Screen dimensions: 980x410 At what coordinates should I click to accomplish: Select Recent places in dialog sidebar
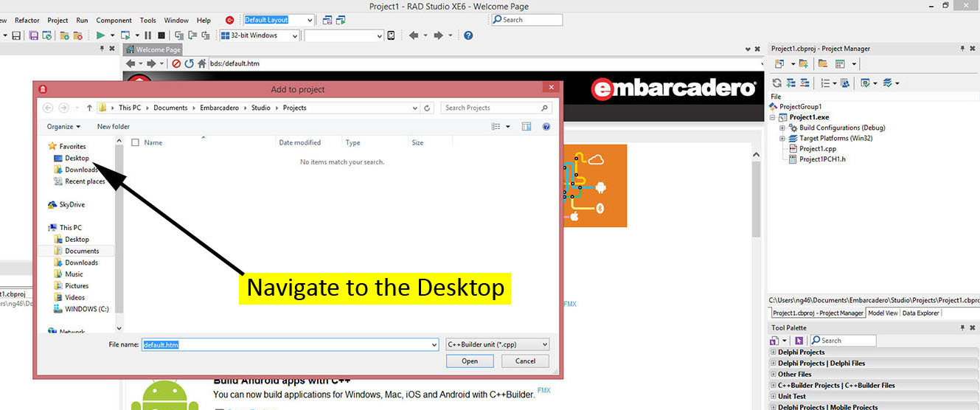[x=80, y=181]
